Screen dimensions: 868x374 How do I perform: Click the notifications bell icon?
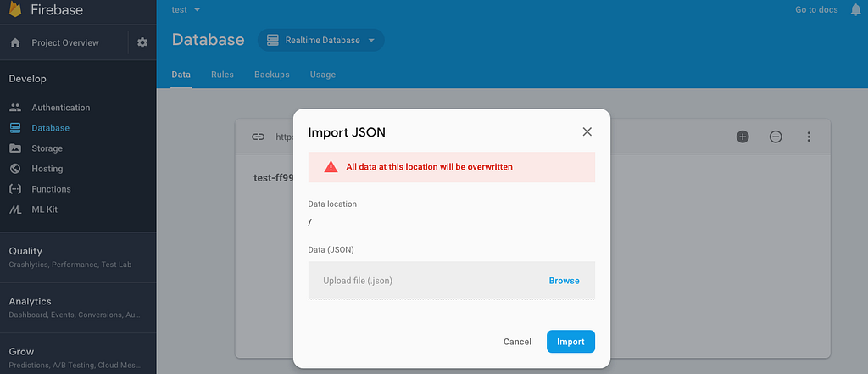855,10
